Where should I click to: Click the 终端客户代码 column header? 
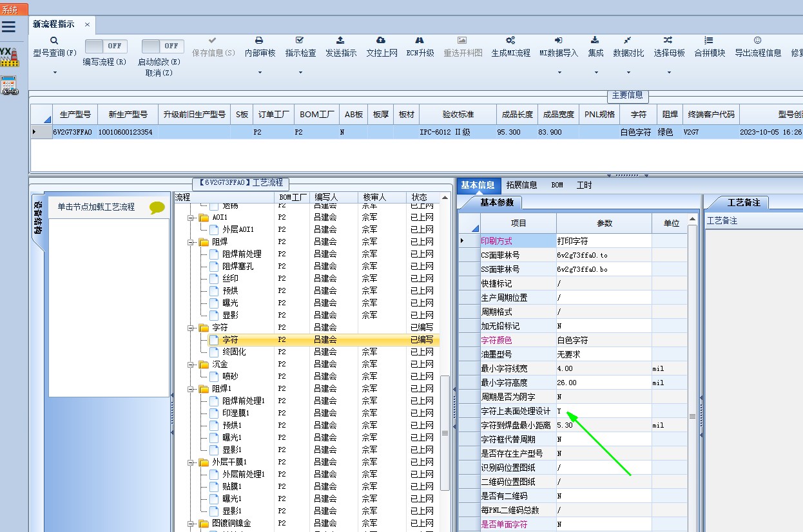710,115
